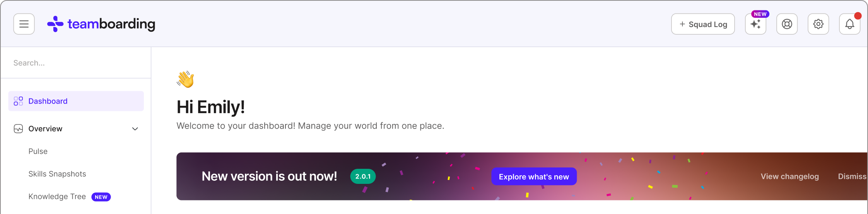Open the AI sparkles feature icon
868x214 pixels.
755,24
